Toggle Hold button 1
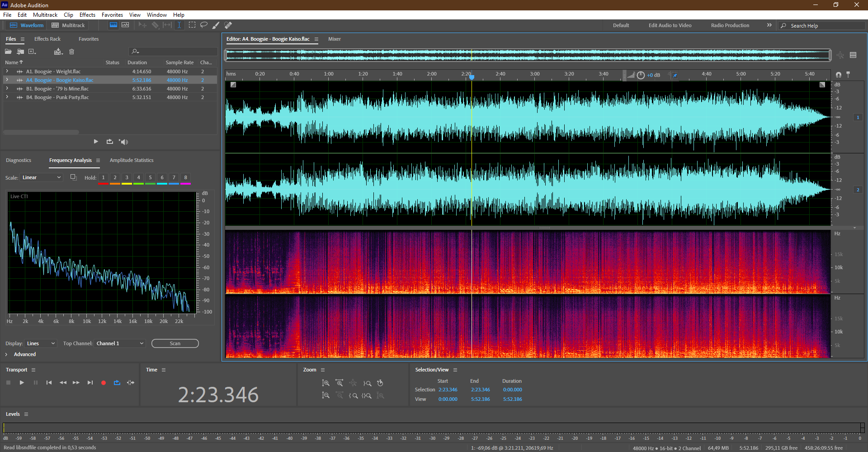 click(x=103, y=177)
